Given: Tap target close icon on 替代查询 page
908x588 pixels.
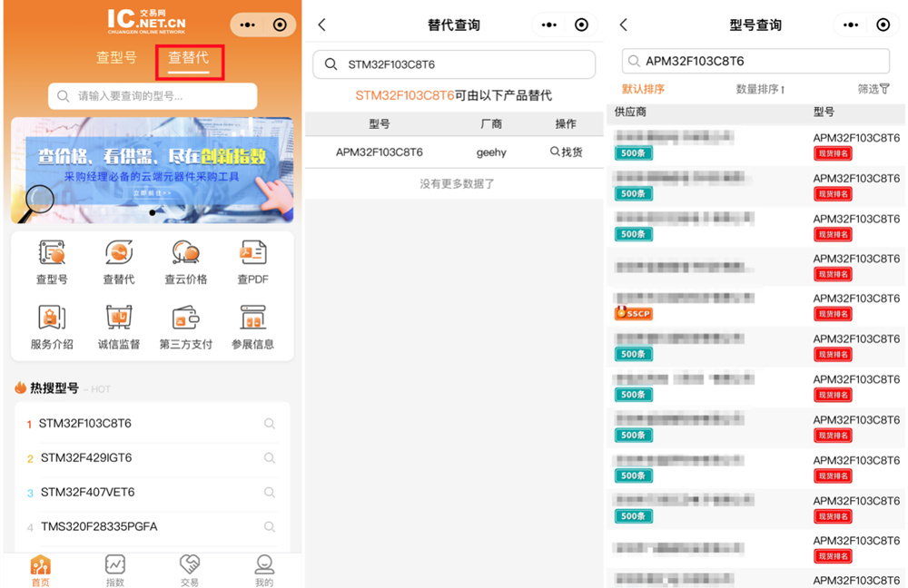Looking at the screenshot, I should coord(581,24).
